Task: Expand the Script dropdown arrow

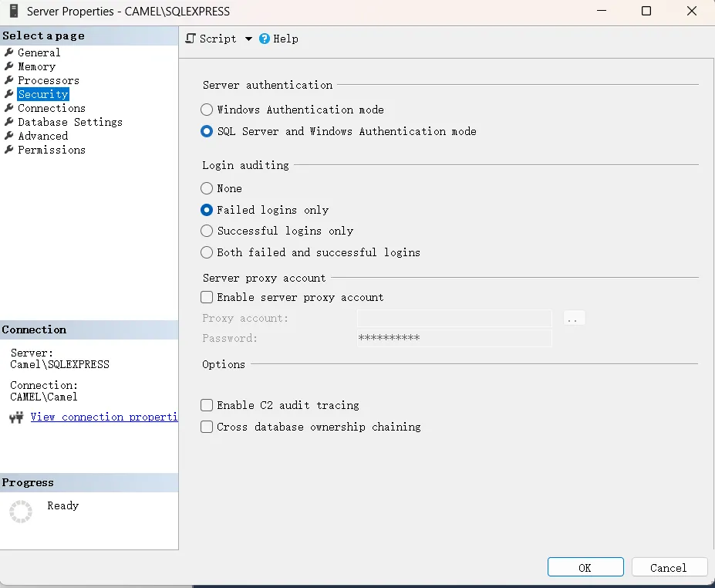Action: 248,39
